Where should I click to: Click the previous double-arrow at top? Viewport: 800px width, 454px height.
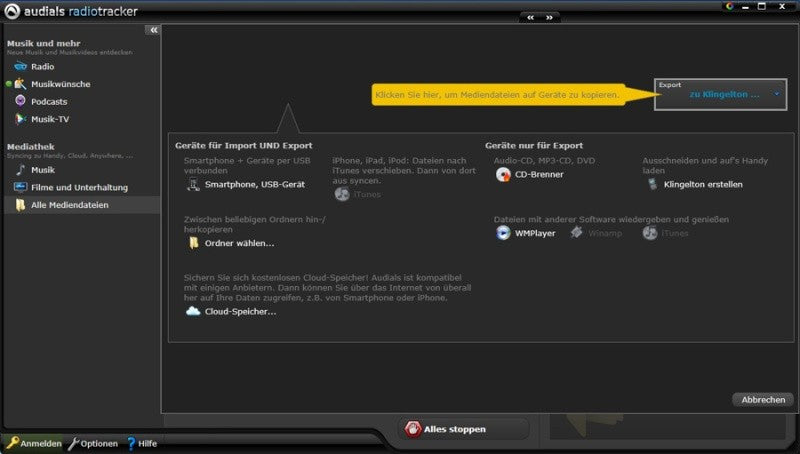point(531,17)
